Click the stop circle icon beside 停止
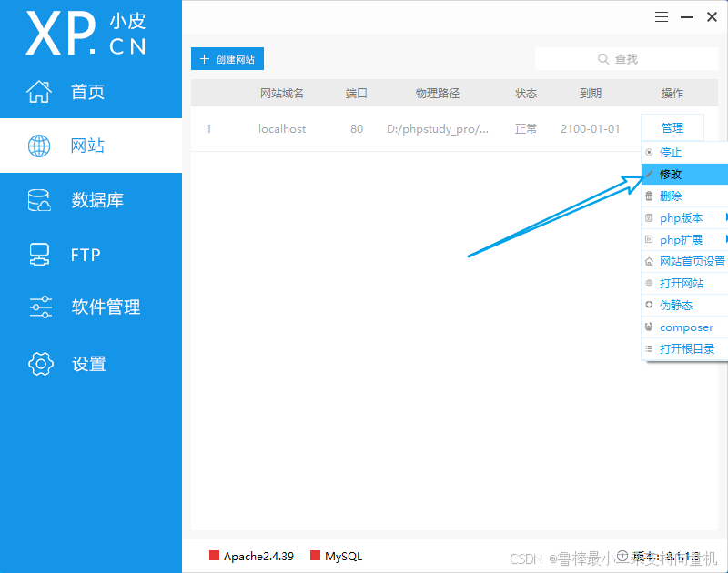 pyautogui.click(x=649, y=152)
